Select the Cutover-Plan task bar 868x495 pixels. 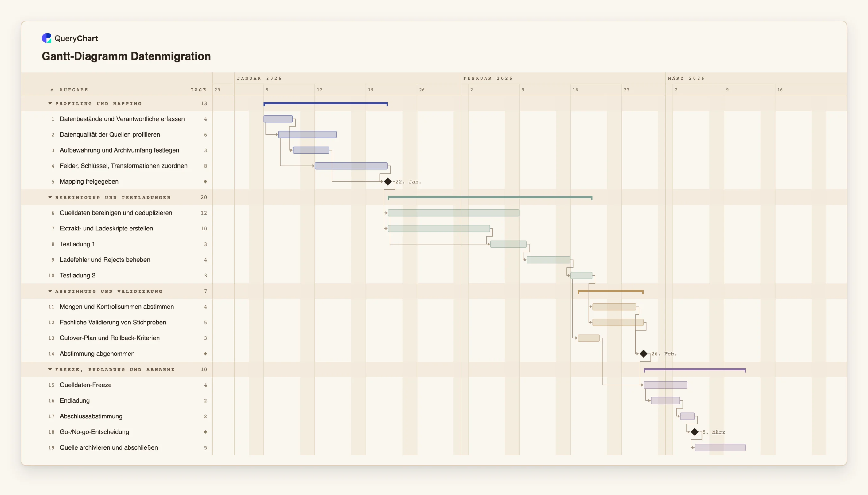point(589,338)
